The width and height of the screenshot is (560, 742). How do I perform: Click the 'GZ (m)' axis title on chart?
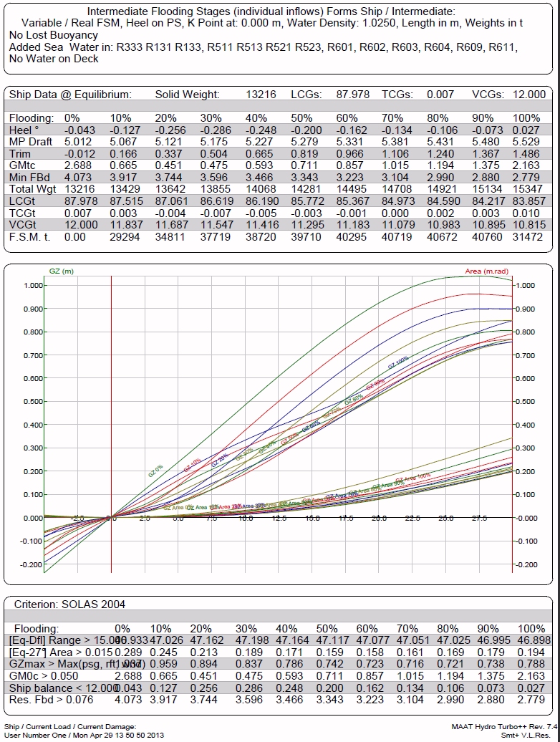pyautogui.click(x=60, y=271)
